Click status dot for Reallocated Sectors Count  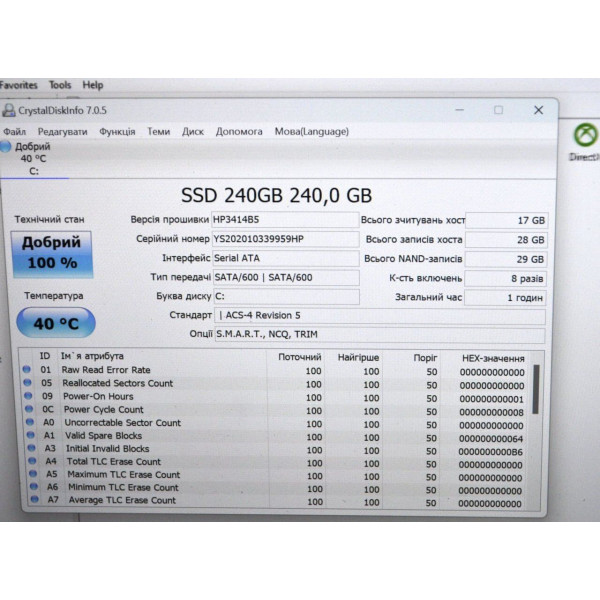click(27, 382)
